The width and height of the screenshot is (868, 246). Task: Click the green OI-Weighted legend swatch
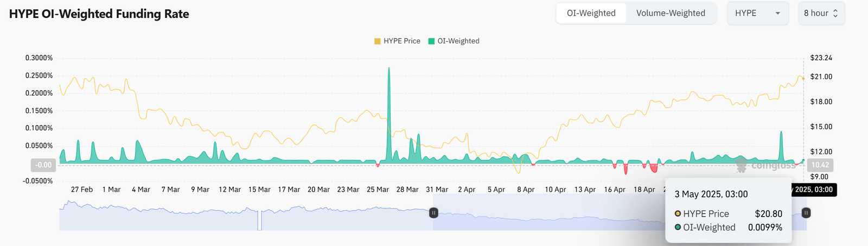click(x=432, y=41)
